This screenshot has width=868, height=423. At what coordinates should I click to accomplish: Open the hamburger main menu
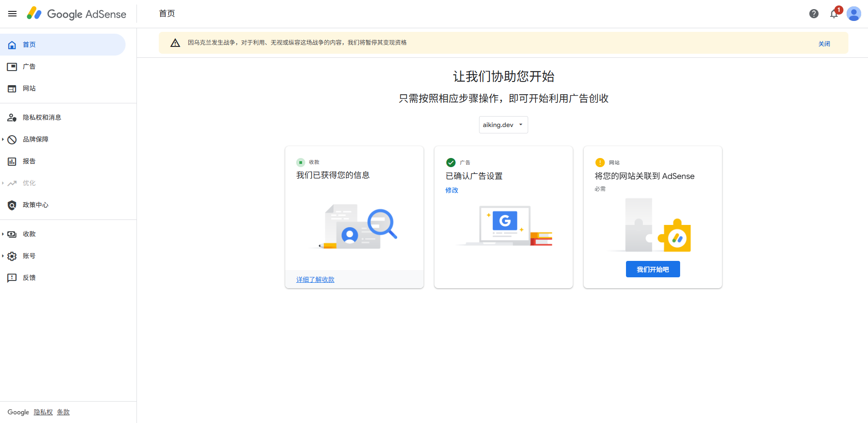pyautogui.click(x=12, y=14)
